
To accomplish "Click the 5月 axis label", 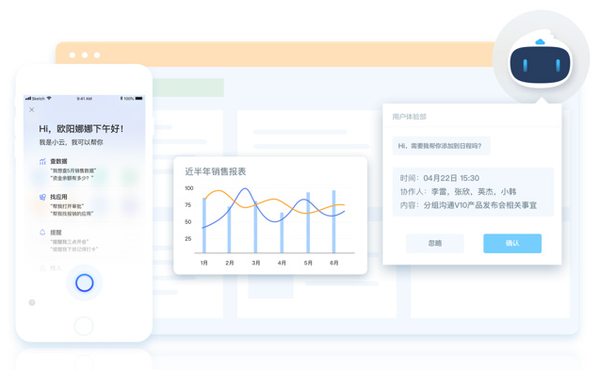I will (x=308, y=263).
